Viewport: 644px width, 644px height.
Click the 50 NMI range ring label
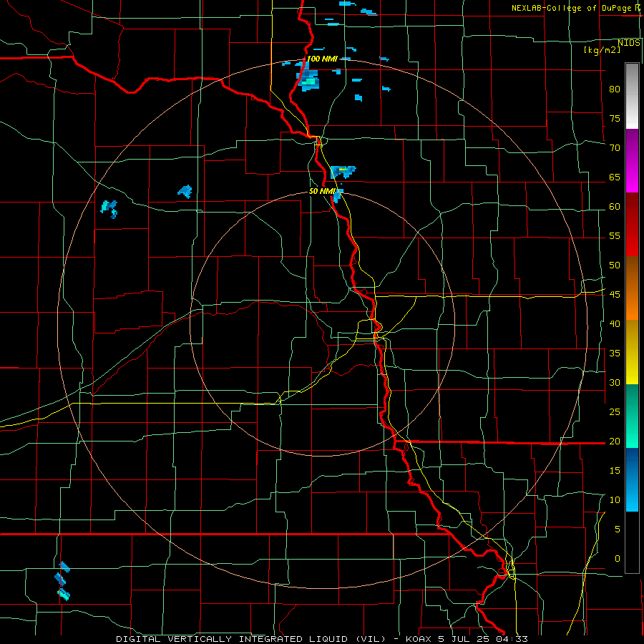(x=321, y=191)
